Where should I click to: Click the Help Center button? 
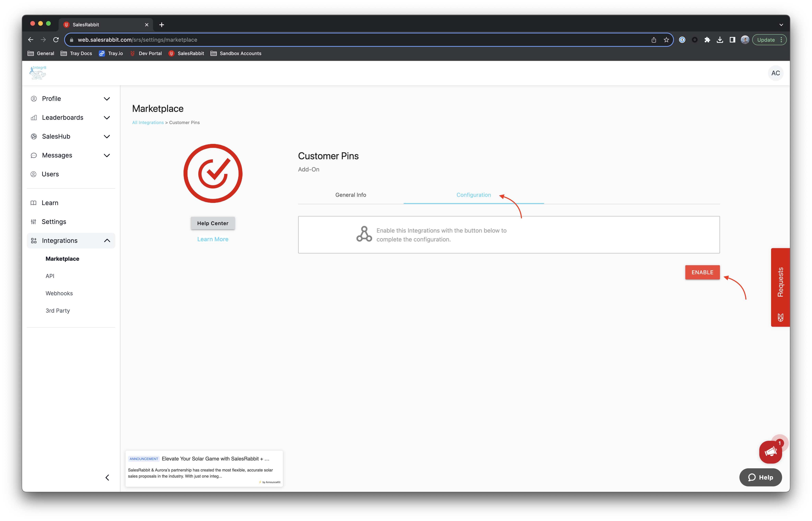tap(213, 223)
